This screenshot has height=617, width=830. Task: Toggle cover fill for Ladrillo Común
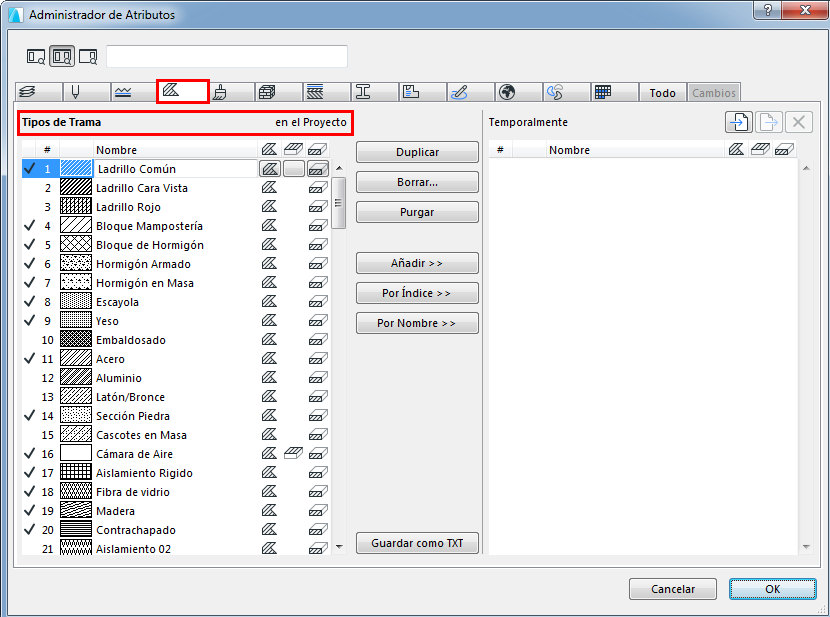tap(294, 169)
